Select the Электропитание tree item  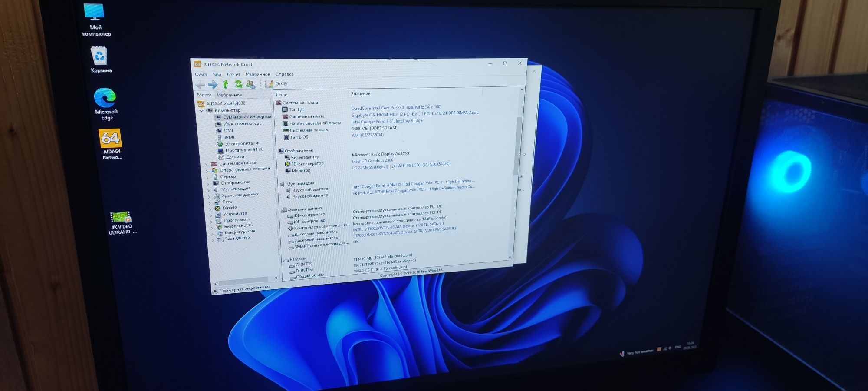(239, 143)
